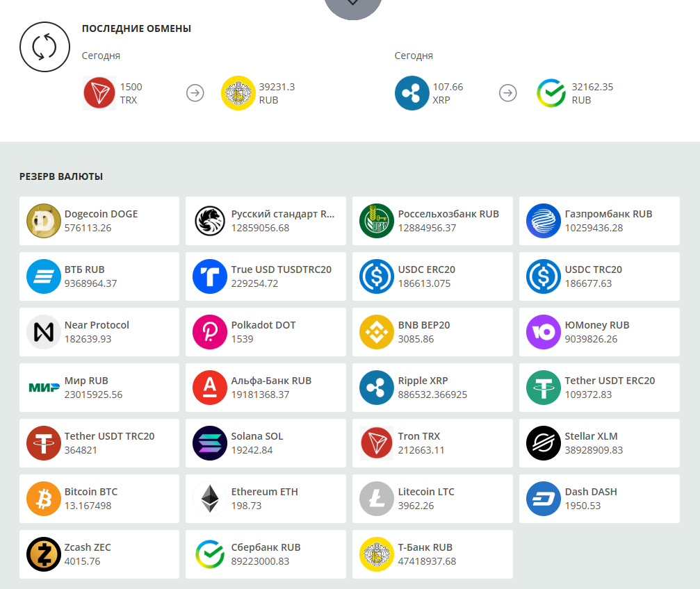Click the Русский стандарт bank logo
This screenshot has width=700, height=589.
pyautogui.click(x=210, y=221)
